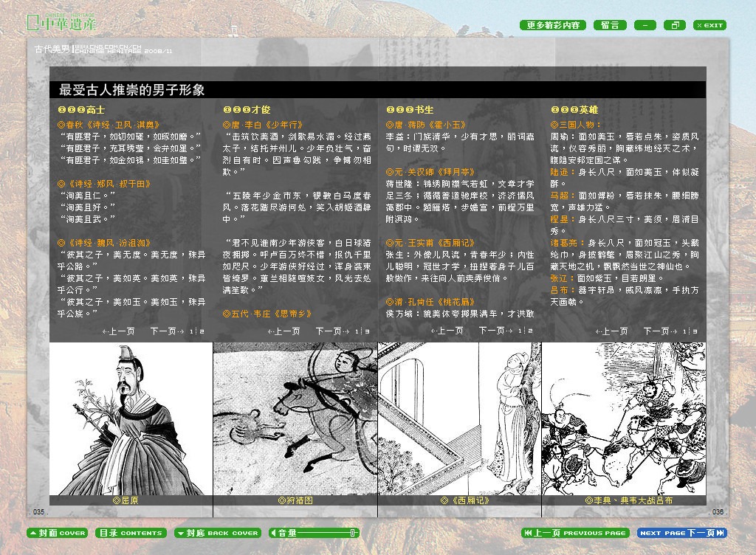Click 下一页 under the 英雄 column
Screen dimensions: 756x555
tap(661, 331)
